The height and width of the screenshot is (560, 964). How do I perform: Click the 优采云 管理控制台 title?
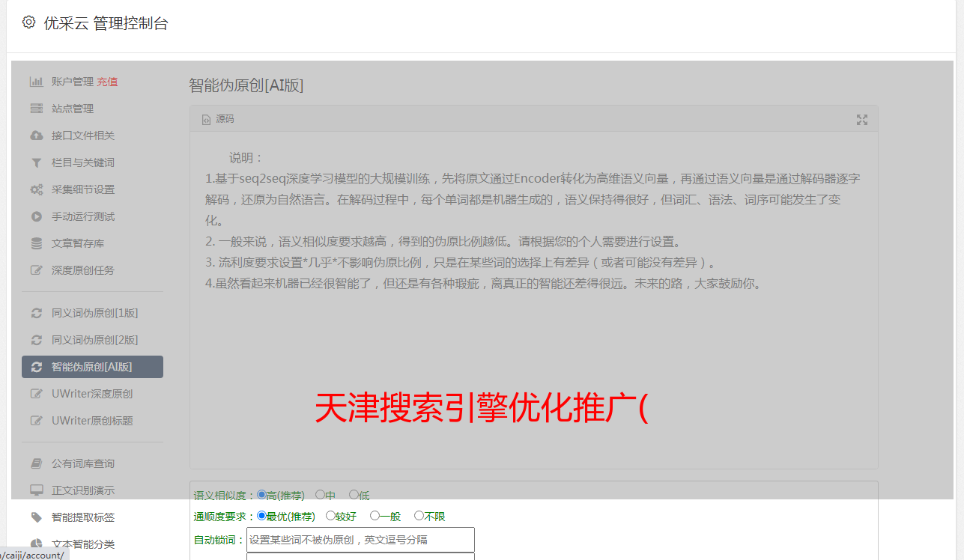pyautogui.click(x=106, y=23)
